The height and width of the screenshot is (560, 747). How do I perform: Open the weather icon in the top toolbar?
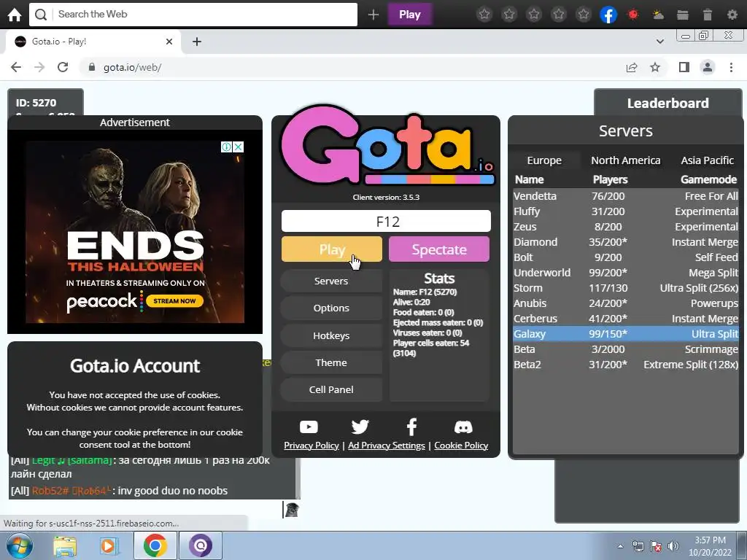(658, 15)
